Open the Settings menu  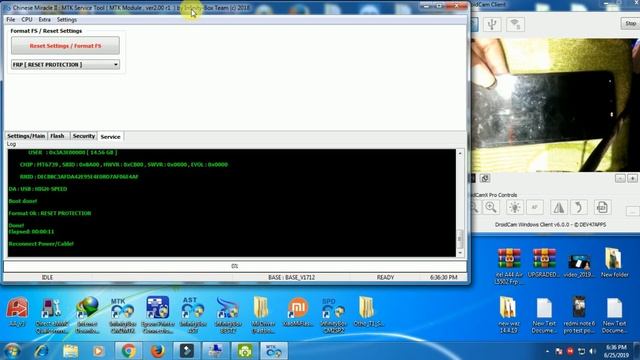tap(67, 20)
